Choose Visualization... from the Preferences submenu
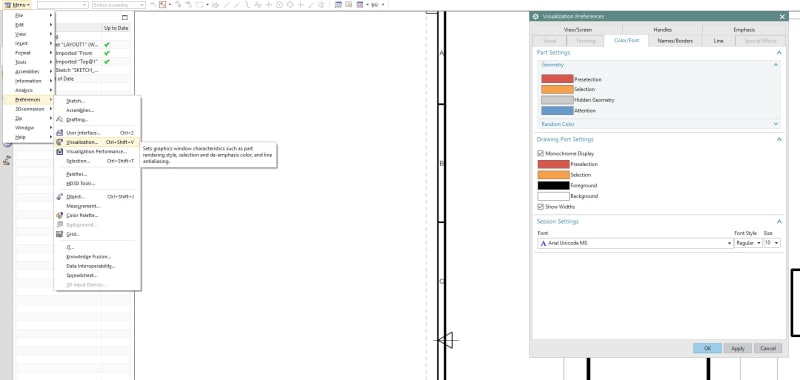This screenshot has height=380, width=800. tap(96, 142)
